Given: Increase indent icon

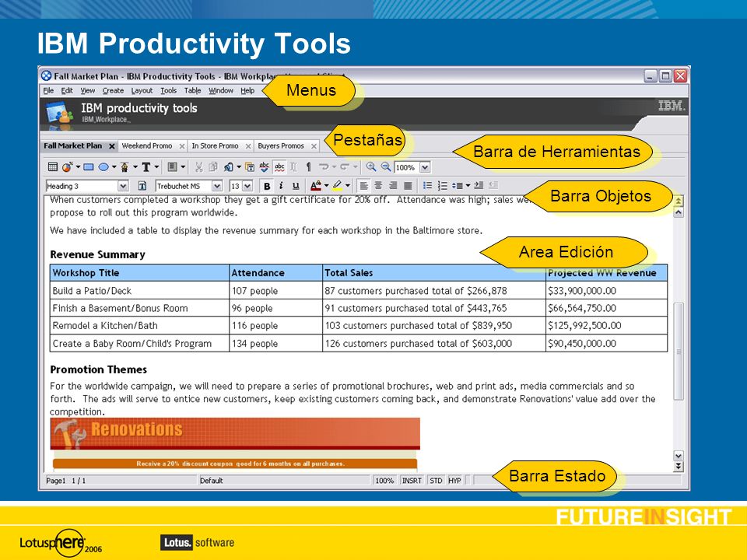Looking at the screenshot, I should pyautogui.click(x=479, y=186).
